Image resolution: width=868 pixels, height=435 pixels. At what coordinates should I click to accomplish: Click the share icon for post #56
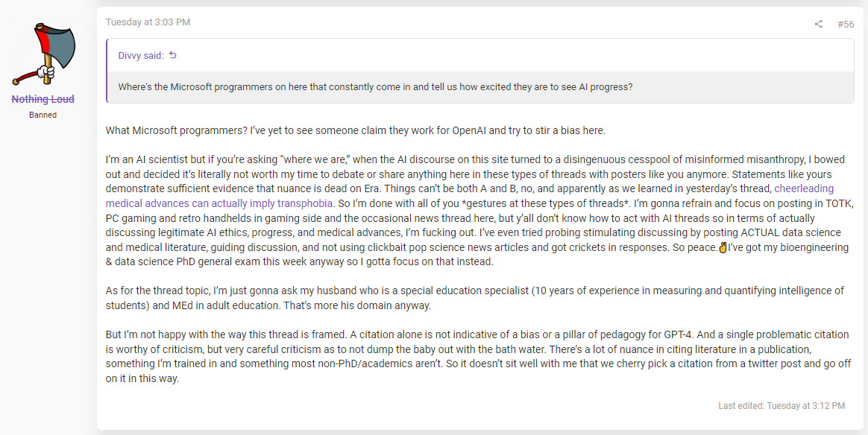point(818,24)
